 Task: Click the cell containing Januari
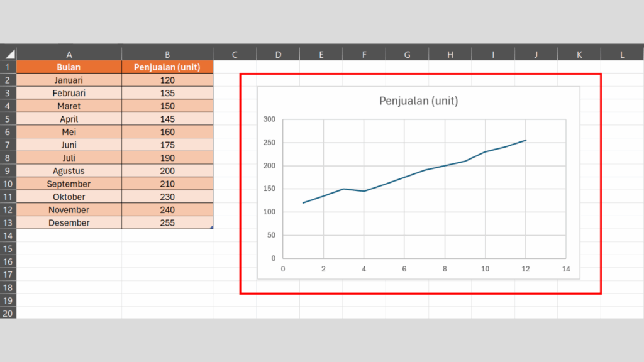(x=69, y=80)
